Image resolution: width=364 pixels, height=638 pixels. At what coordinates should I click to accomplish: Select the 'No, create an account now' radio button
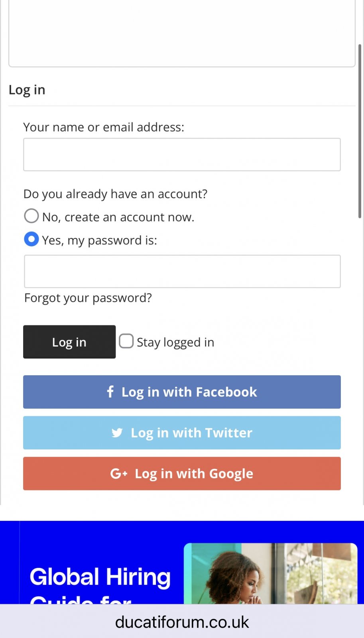[x=31, y=216]
